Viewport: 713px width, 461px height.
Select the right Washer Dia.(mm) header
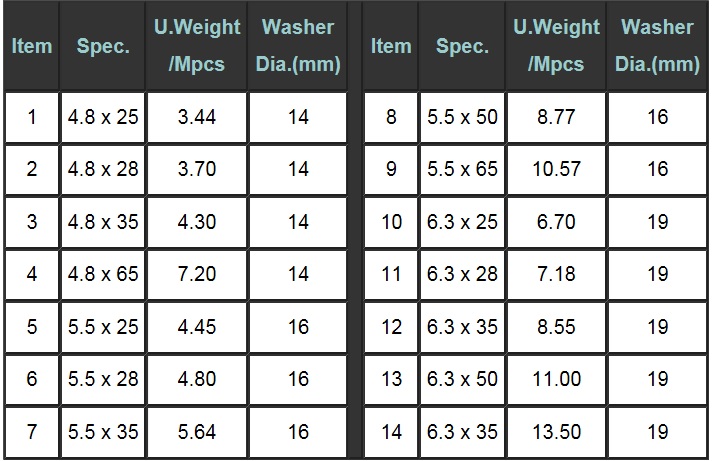click(657, 45)
